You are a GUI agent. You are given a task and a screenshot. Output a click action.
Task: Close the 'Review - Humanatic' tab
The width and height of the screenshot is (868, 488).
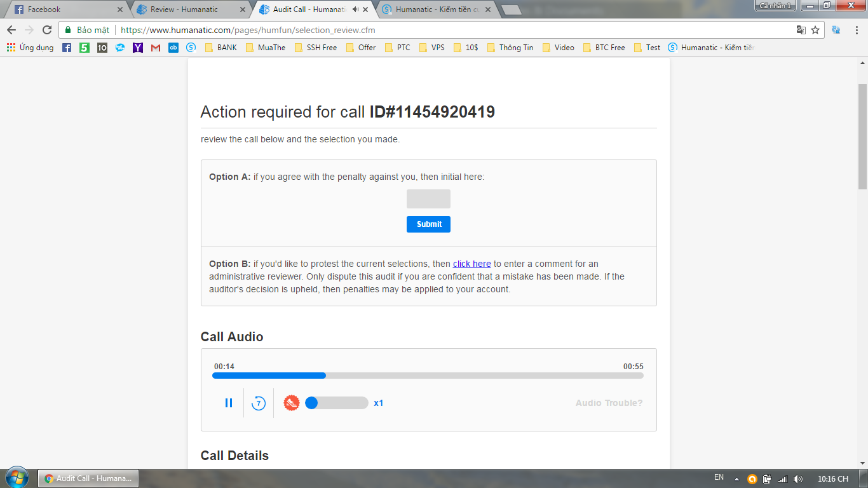click(241, 10)
